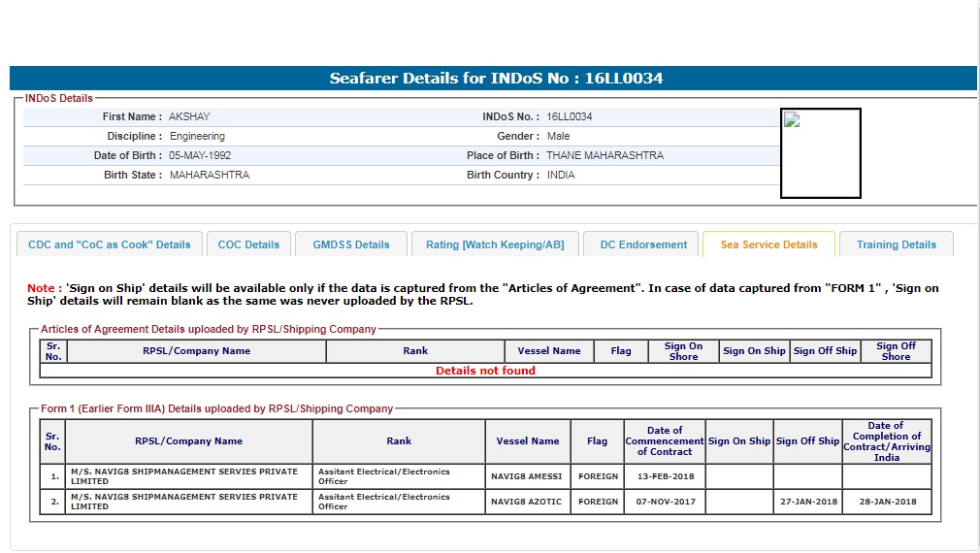980x553 pixels.
Task: Click the red "Details not found" message
Action: click(485, 371)
